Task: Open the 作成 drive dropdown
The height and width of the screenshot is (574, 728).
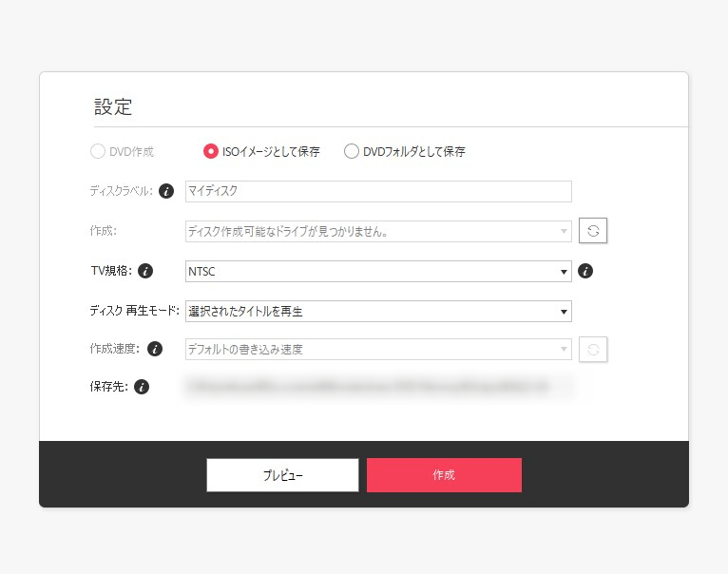Action: click(378, 231)
